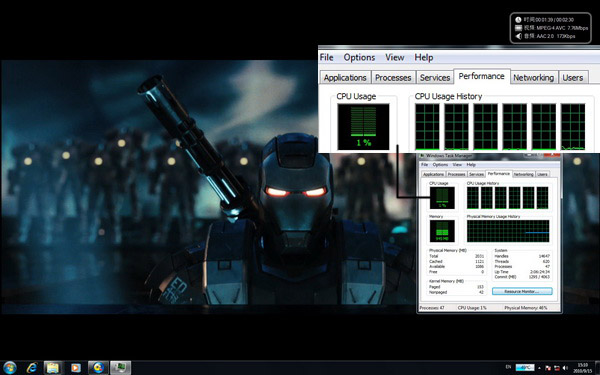Screen dimensions: 600x375
Task: Click the 'Commit (MB)' row under System
Action: tap(522, 277)
